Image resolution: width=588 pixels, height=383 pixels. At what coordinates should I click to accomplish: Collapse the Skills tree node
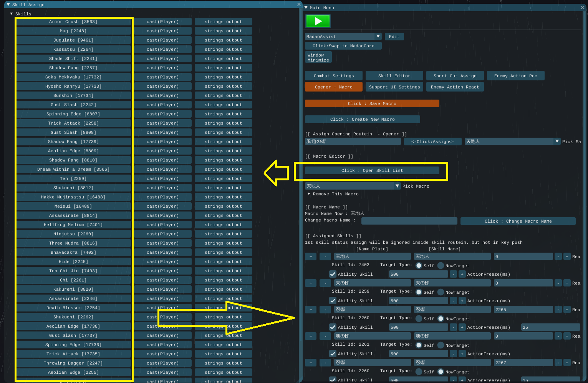point(12,14)
